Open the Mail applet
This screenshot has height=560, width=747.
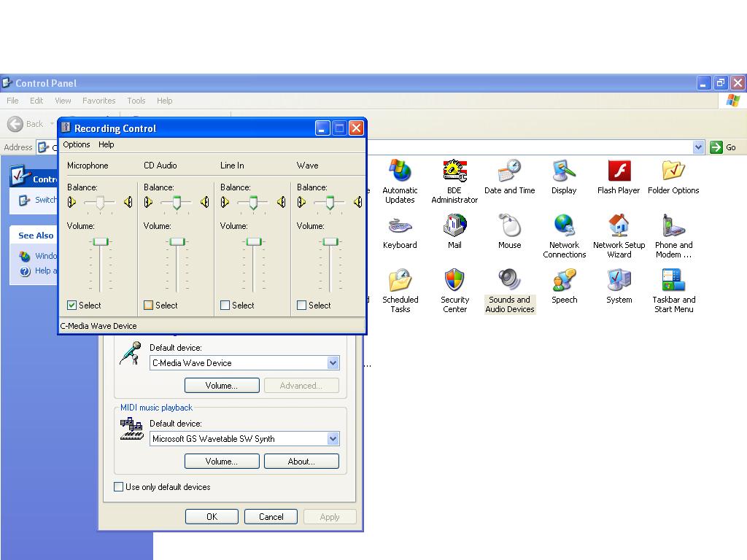click(454, 231)
